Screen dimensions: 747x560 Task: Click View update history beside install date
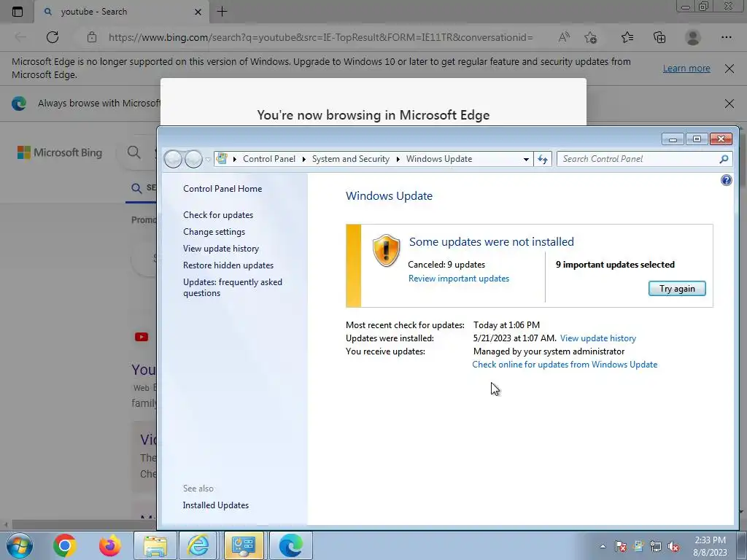pyautogui.click(x=598, y=338)
